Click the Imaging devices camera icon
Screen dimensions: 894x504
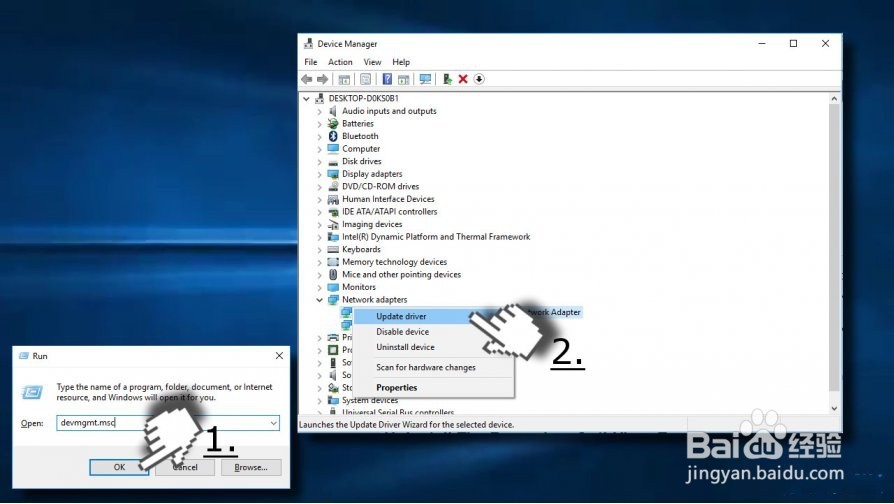click(333, 225)
